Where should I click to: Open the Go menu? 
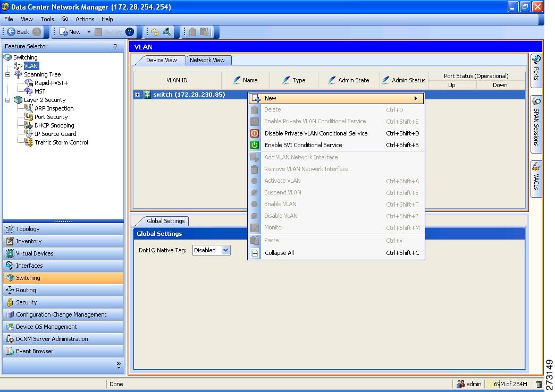click(x=65, y=19)
